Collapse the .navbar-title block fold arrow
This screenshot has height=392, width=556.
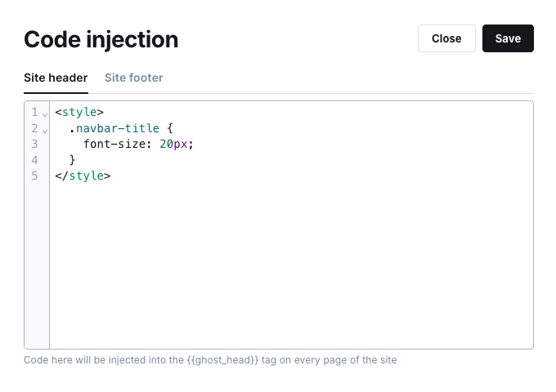click(44, 130)
